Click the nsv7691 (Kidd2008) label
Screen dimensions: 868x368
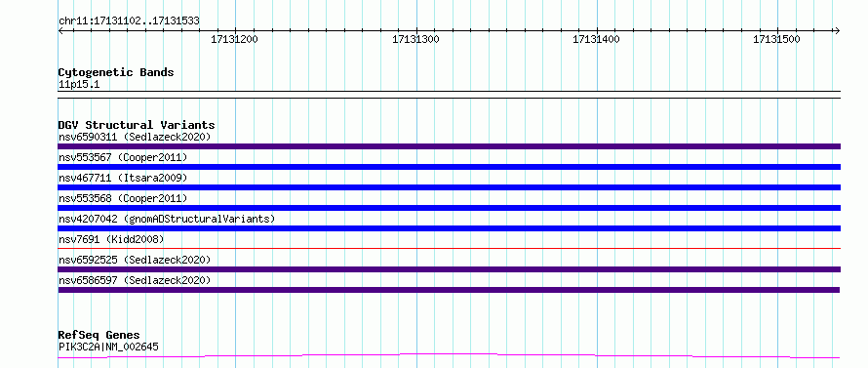(111, 239)
